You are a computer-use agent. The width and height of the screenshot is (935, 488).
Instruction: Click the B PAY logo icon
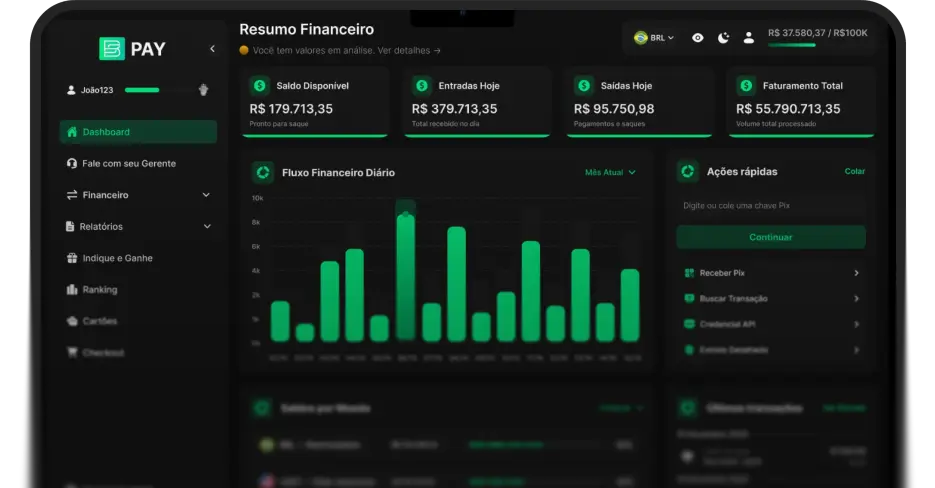(x=111, y=49)
